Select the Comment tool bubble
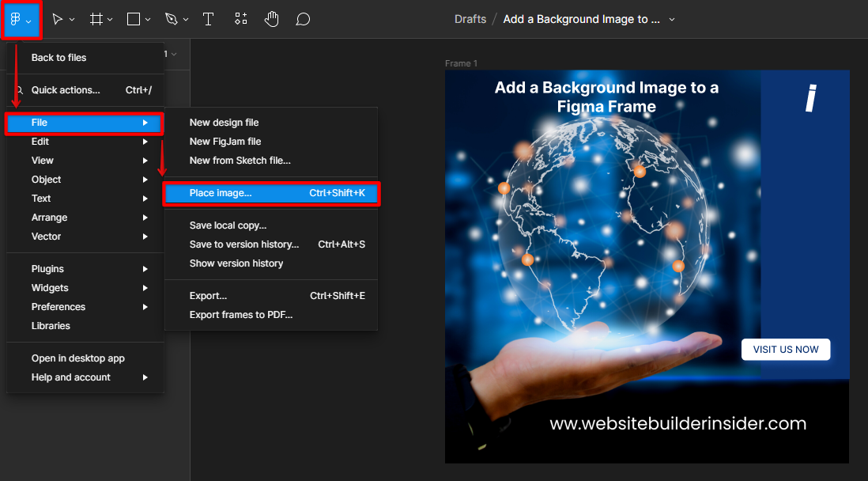This screenshot has height=481, width=868. click(x=303, y=20)
